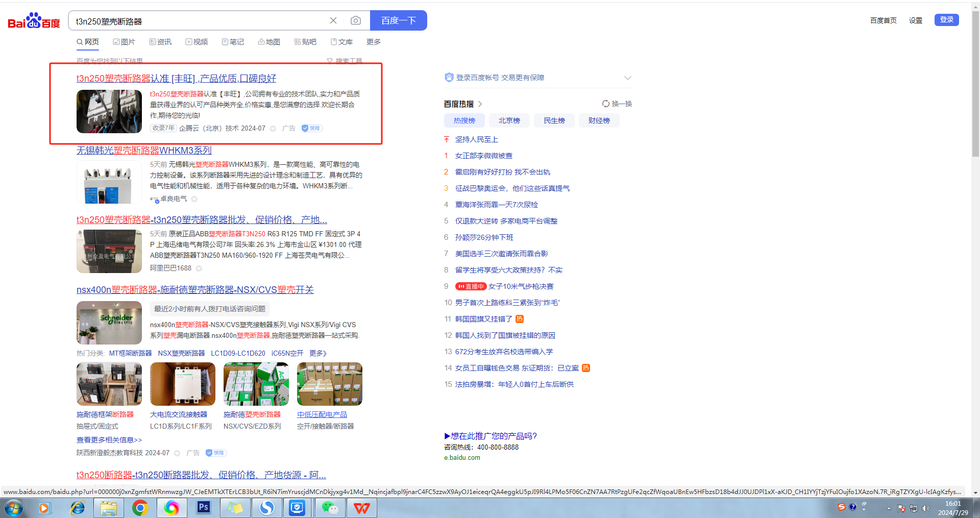Open the 搜索工具 filter
Viewport: 980px width, 518px height.
(345, 61)
